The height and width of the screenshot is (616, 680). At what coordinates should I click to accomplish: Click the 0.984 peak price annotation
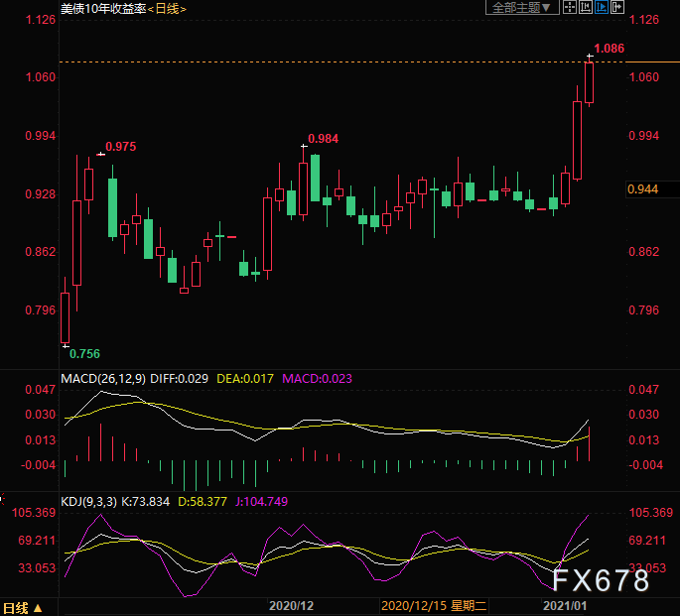point(323,138)
